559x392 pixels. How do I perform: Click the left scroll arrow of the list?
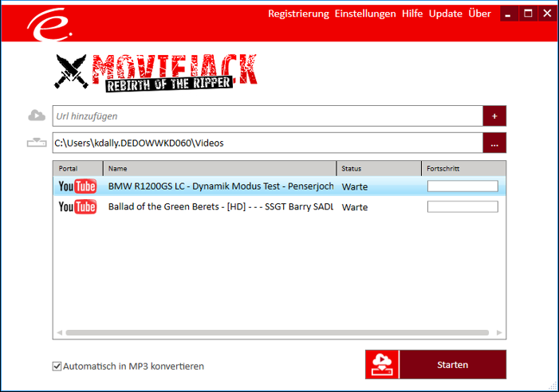[60, 332]
